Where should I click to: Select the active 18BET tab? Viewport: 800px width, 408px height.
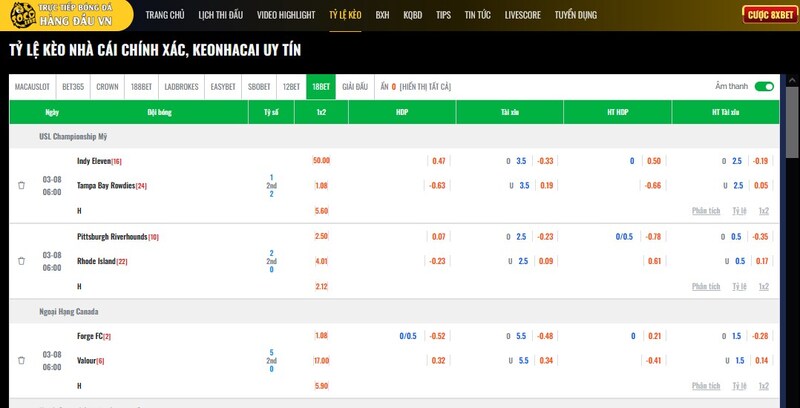click(x=321, y=87)
